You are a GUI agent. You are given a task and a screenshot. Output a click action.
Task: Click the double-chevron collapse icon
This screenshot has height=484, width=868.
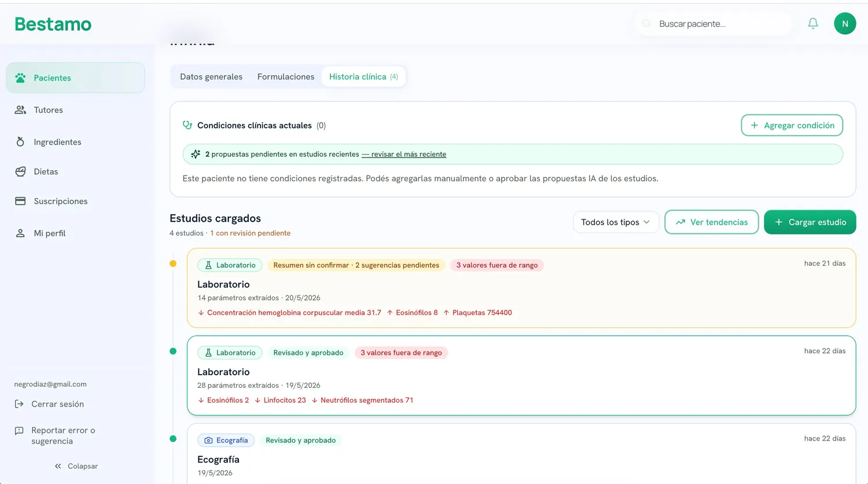[x=58, y=466]
